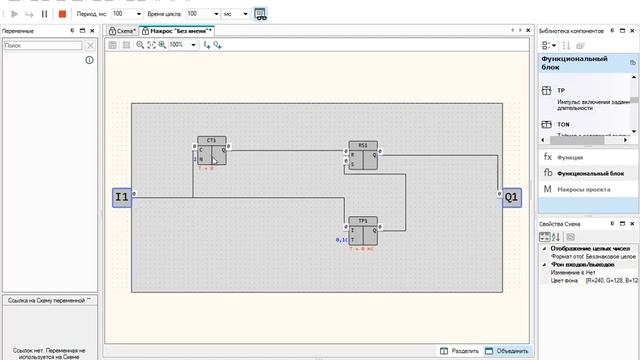640x360 pixels.
Task: Toggle the grid display icon
Action: coord(127,45)
